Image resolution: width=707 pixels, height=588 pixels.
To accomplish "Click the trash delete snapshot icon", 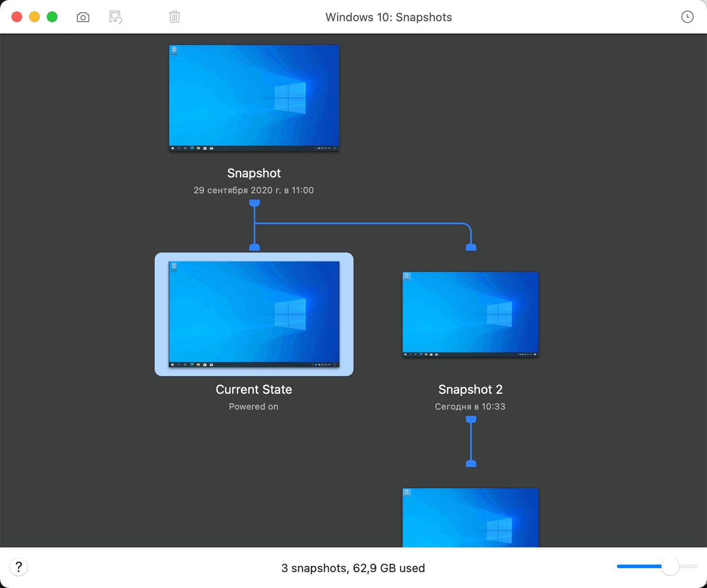I will 174,17.
